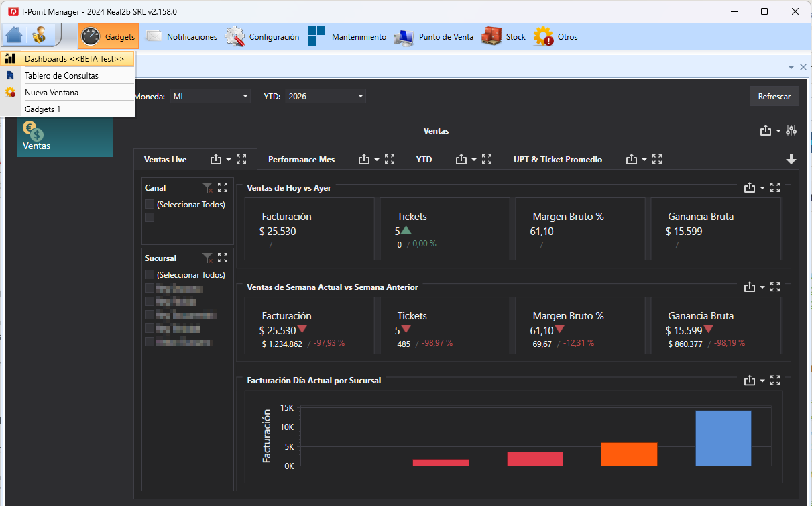Maximize the Ventas Live tab
This screenshot has width=812, height=506.
click(242, 160)
